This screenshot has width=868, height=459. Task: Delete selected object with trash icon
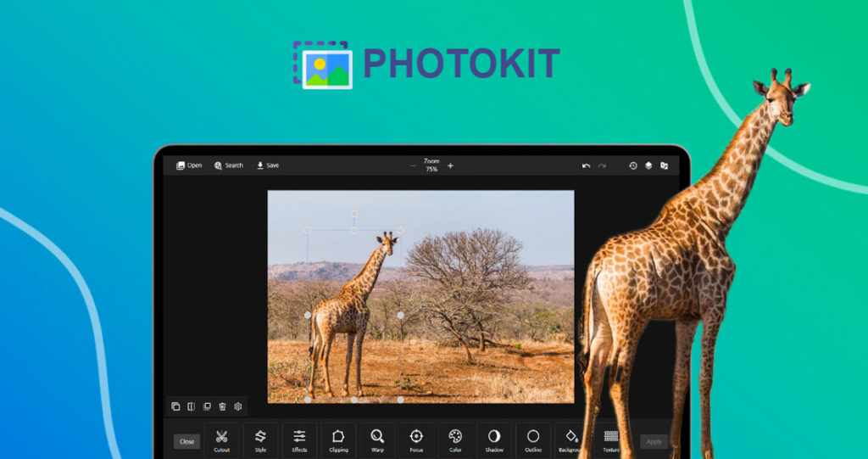(x=222, y=406)
